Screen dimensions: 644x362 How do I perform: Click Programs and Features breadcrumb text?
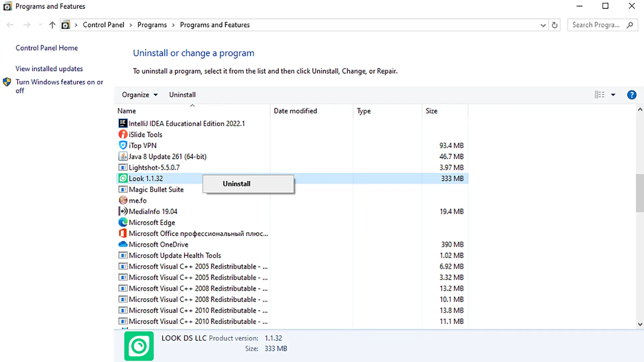[x=215, y=25]
